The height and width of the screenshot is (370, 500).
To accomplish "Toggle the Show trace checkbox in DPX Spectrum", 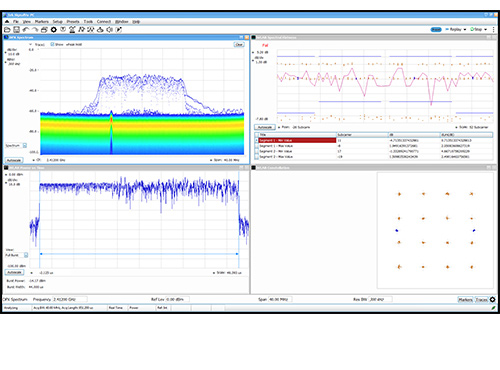I will coord(52,44).
